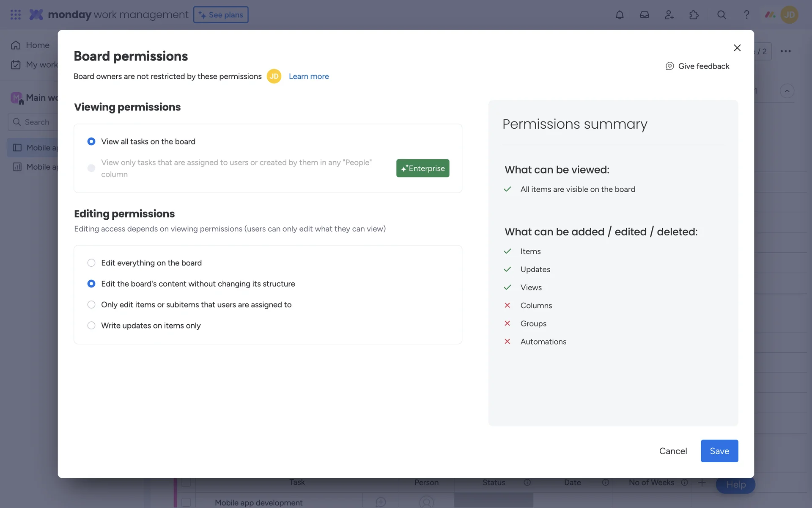Open the JD user profile avatar menu

pyautogui.click(x=789, y=15)
